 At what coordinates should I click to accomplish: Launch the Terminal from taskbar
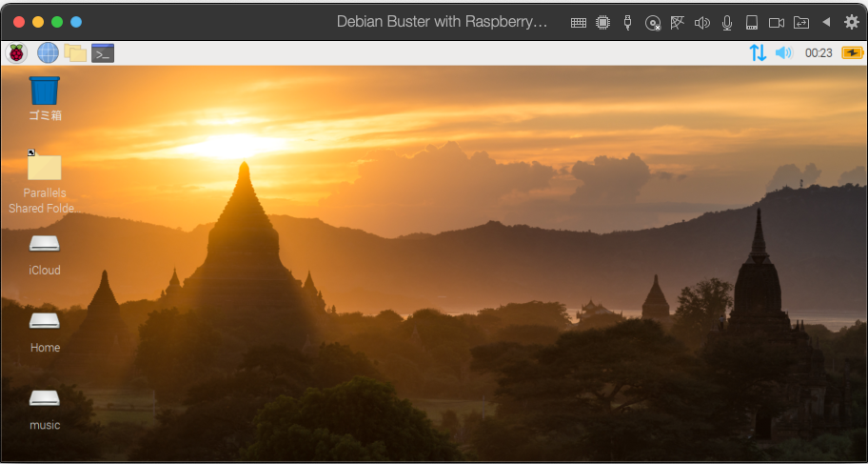tap(103, 53)
